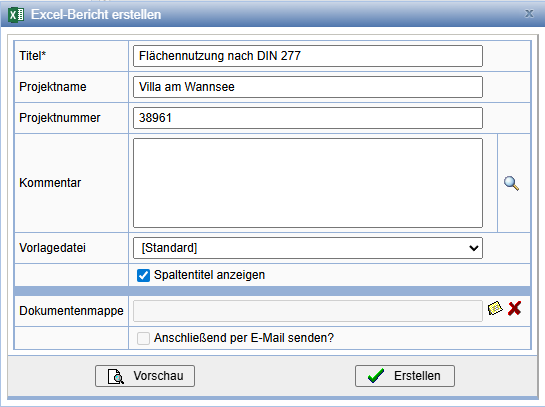This screenshot has width=545, height=407.
Task: Open the Vorlagedatei dropdown arrow
Action: [x=473, y=248]
